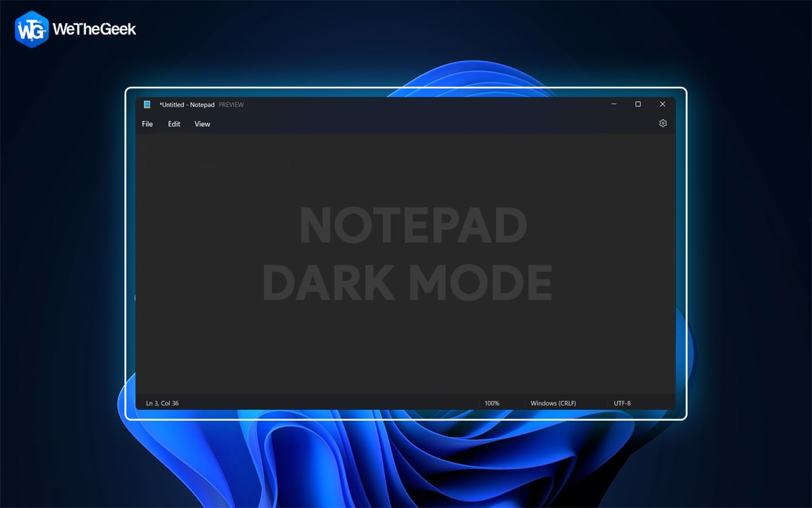
Task: Click the title text *Untitled - Notepad
Action: [187, 104]
